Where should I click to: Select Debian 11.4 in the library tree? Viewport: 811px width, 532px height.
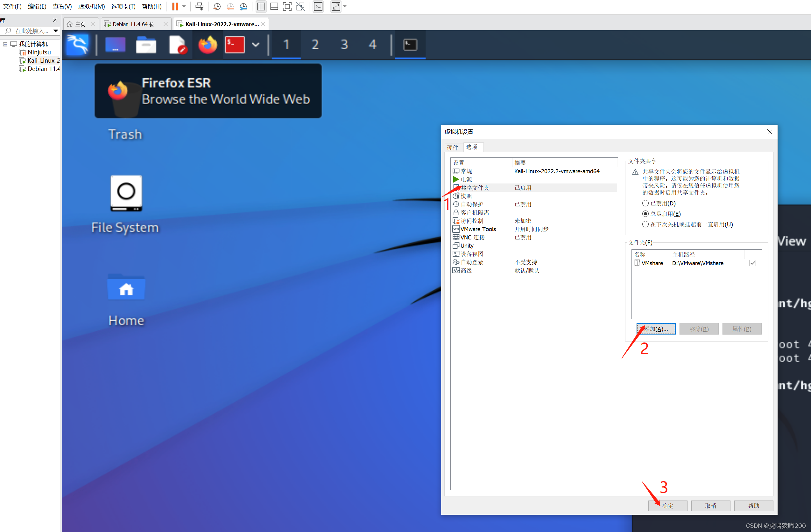[x=39, y=69]
